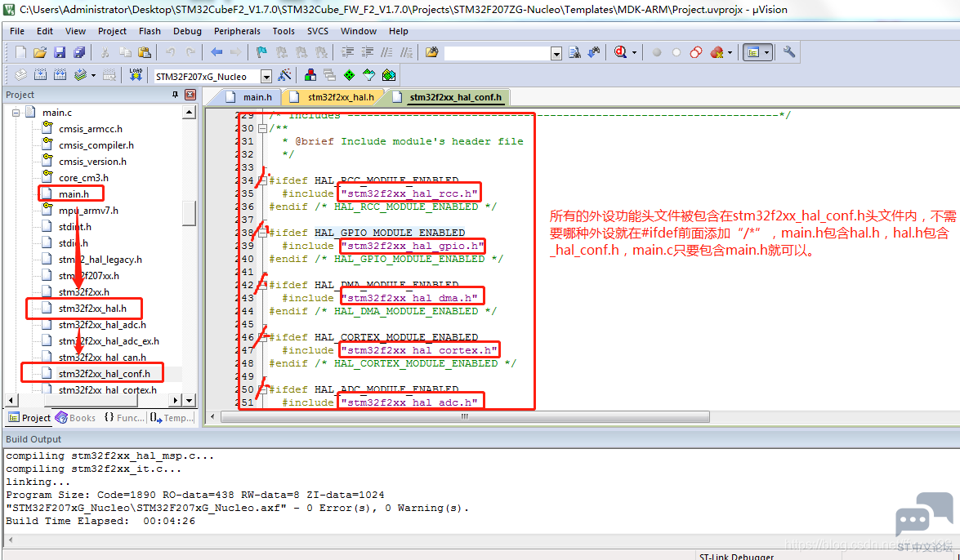
Task: Disable all breakpoints with the red circles icon
Action: point(696,52)
